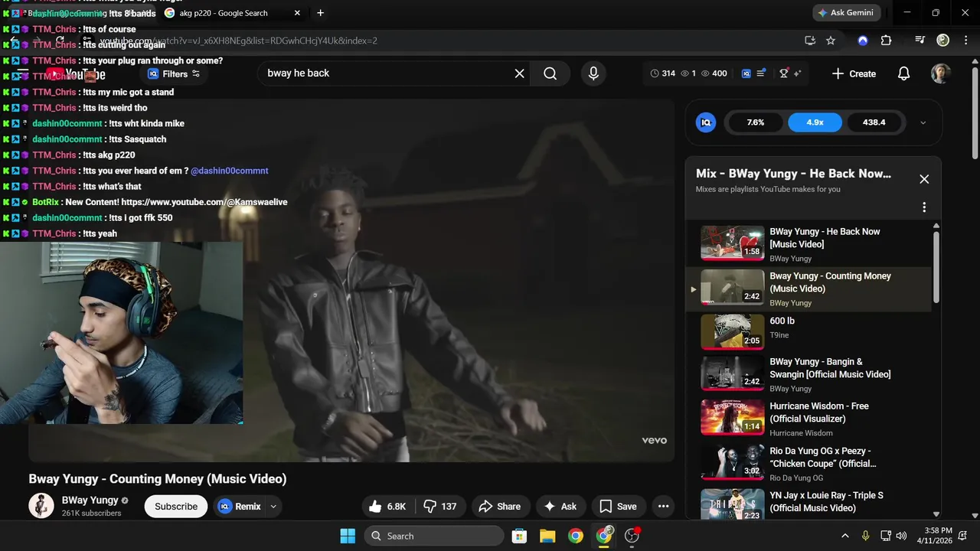Open the YouTube account avatar menu

941,73
